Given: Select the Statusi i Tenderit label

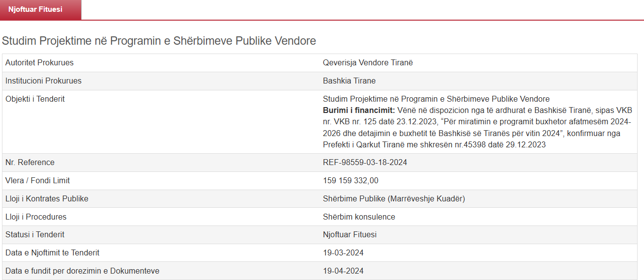Looking at the screenshot, I should (35, 235).
